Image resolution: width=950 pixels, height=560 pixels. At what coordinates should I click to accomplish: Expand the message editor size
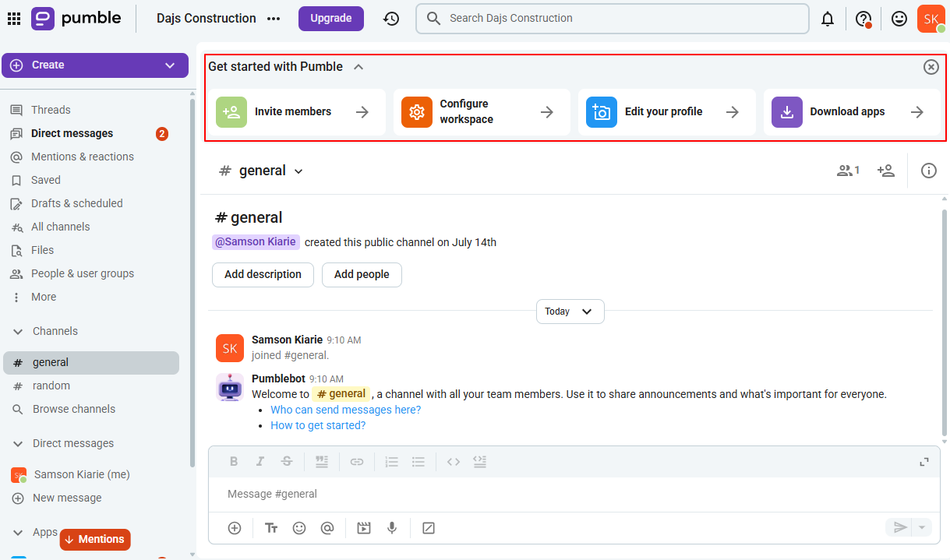pyautogui.click(x=924, y=462)
